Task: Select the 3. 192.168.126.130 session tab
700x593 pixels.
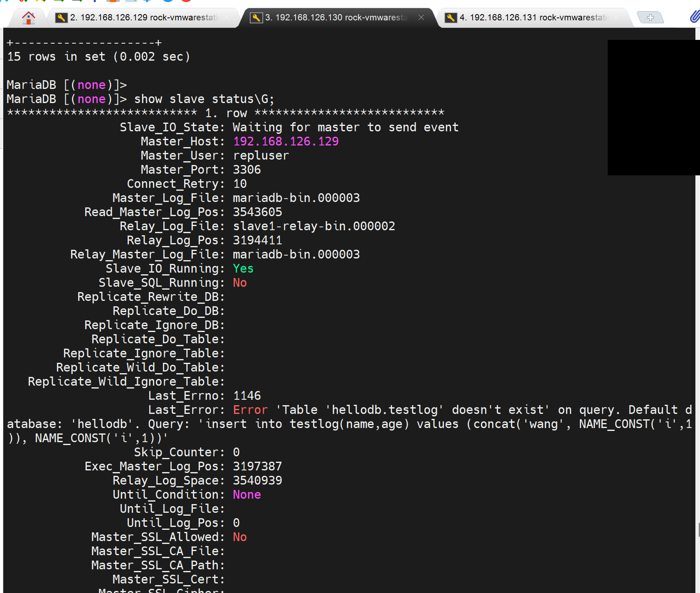Action: point(337,17)
